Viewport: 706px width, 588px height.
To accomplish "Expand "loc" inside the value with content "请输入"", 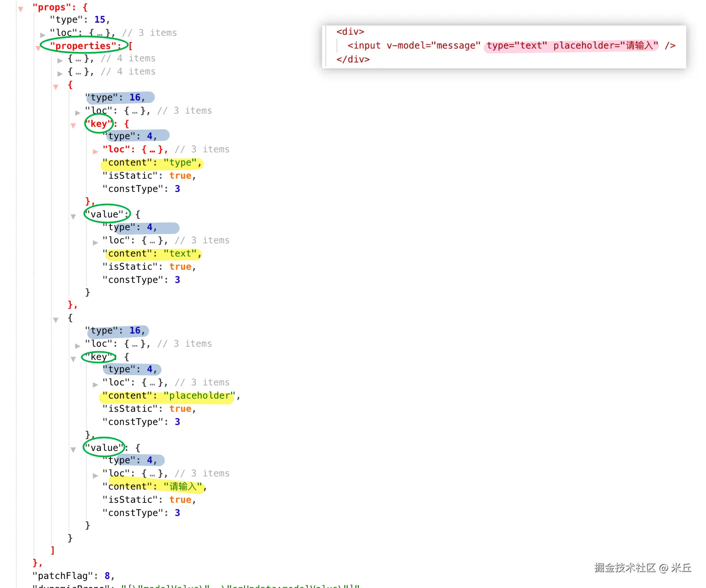I will [x=95, y=476].
